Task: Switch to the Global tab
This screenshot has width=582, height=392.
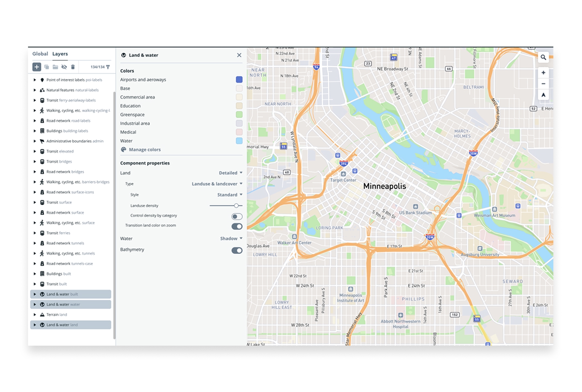Action: pyautogui.click(x=40, y=54)
